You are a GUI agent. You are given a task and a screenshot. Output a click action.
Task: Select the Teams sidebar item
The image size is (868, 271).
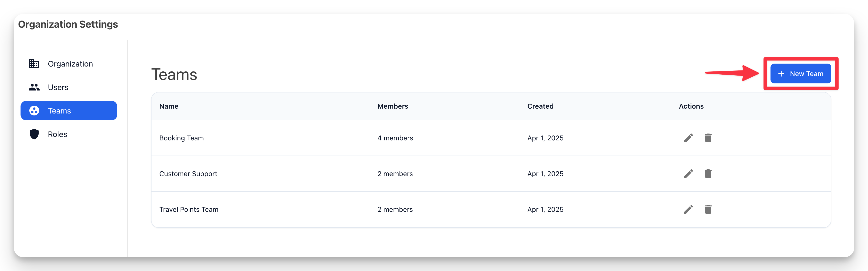click(x=69, y=111)
